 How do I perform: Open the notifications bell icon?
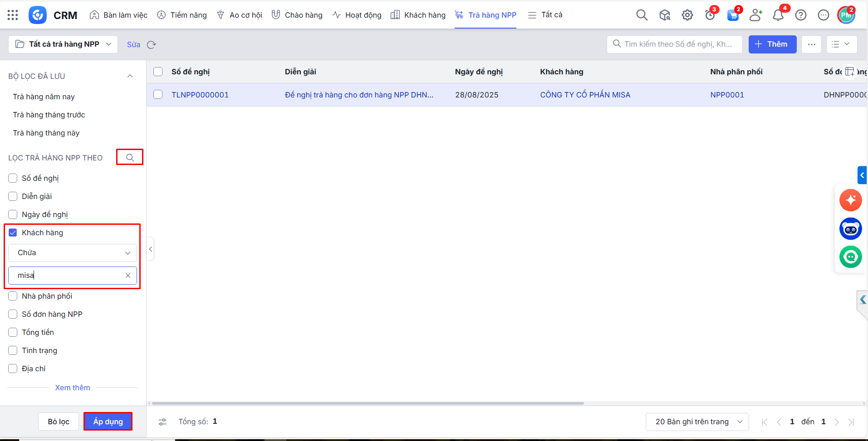pyautogui.click(x=778, y=15)
